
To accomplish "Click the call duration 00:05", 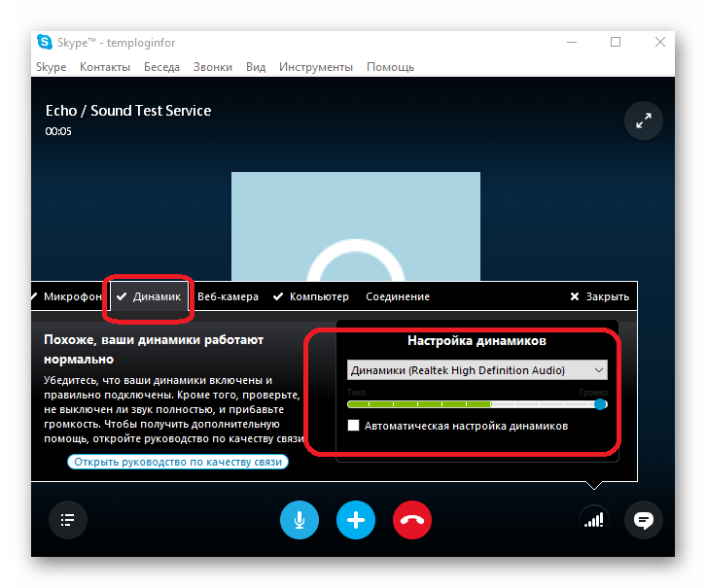I will coord(58,131).
